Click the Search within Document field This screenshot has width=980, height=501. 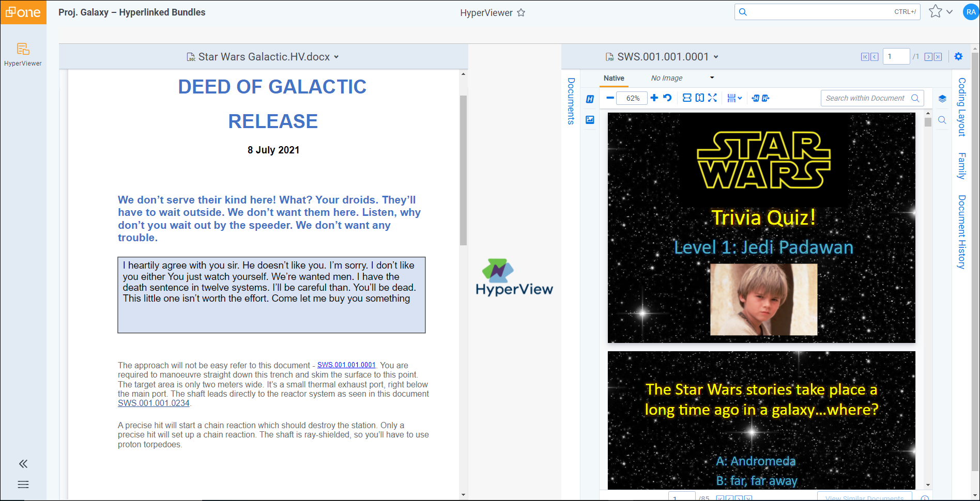point(865,98)
